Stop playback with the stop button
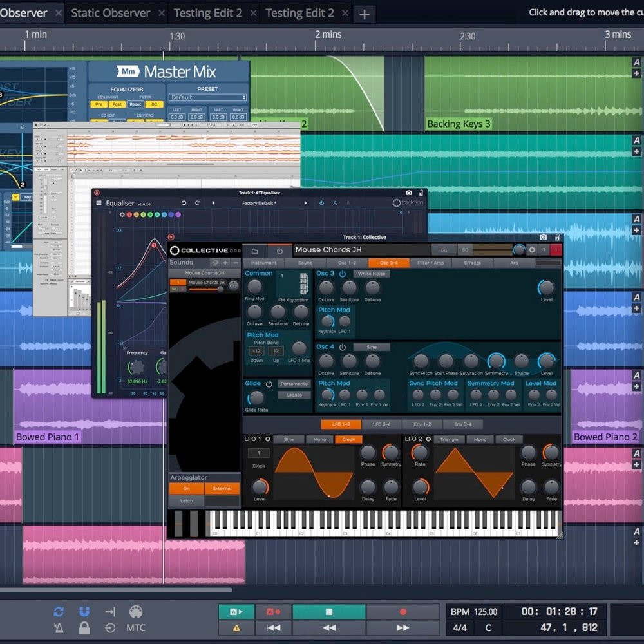 click(x=329, y=612)
